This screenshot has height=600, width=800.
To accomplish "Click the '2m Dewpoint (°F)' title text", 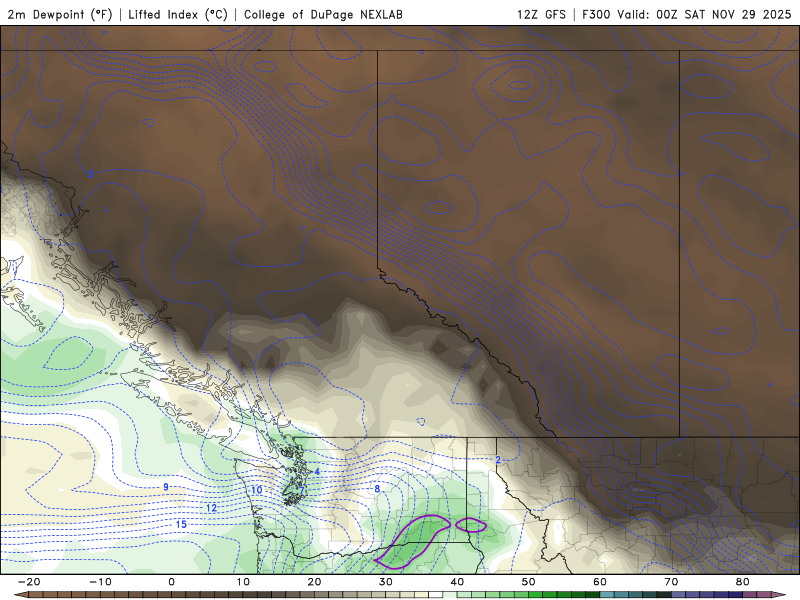I will coord(60,14).
